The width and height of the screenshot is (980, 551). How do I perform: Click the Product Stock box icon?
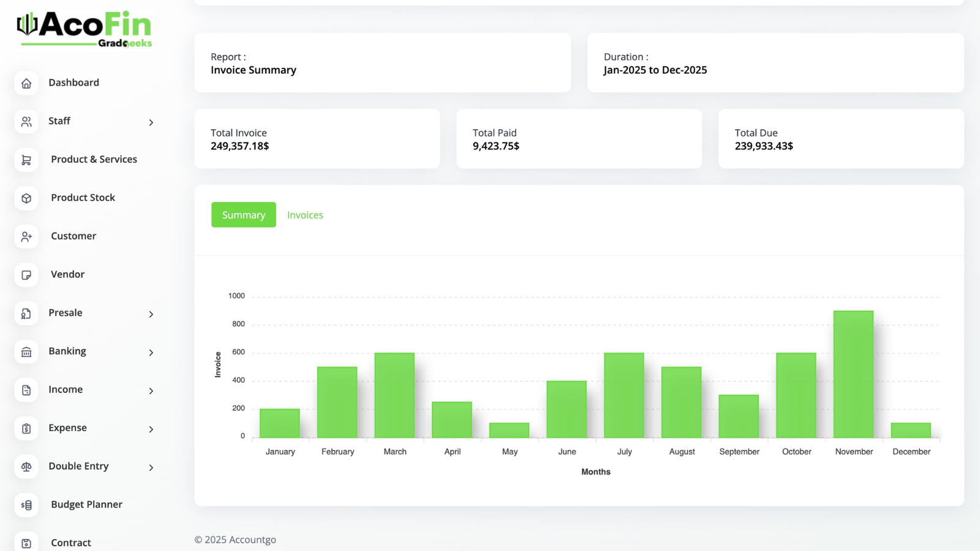click(x=26, y=198)
